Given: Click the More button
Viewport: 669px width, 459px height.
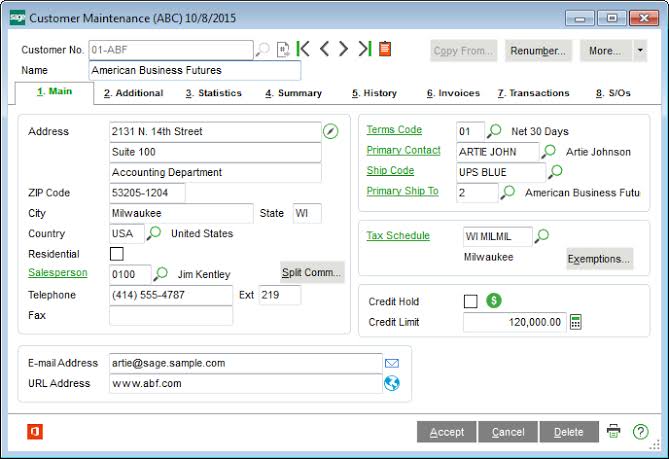Looking at the screenshot, I should [x=606, y=51].
